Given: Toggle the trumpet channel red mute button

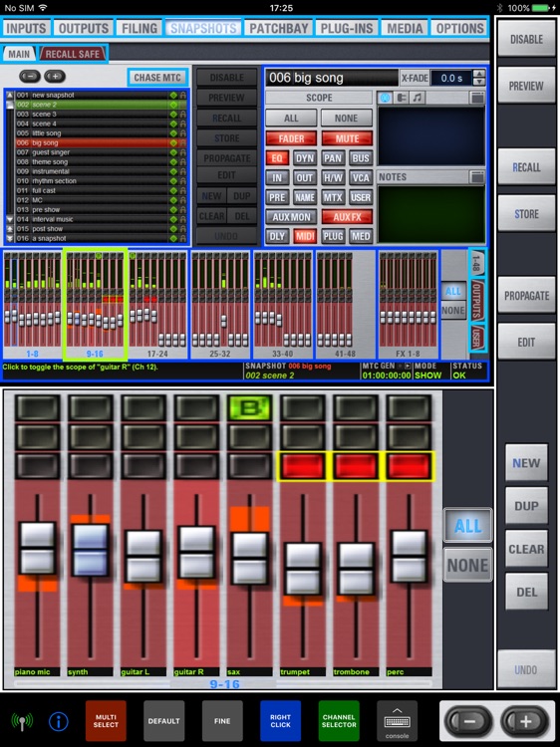Looking at the screenshot, I should coord(303,466).
